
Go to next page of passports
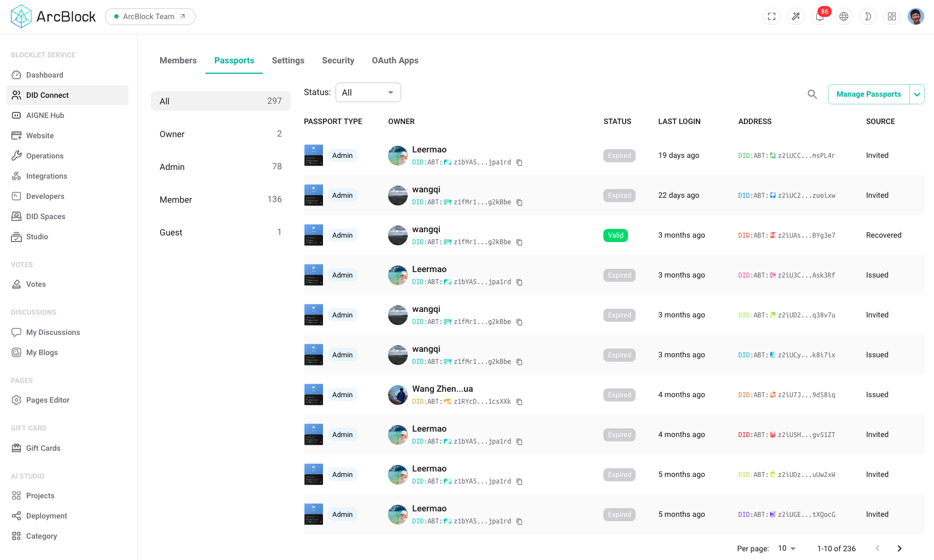900,549
